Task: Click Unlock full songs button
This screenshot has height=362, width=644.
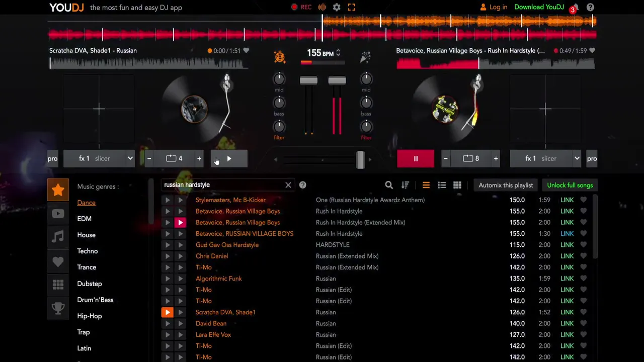Action: tap(570, 185)
